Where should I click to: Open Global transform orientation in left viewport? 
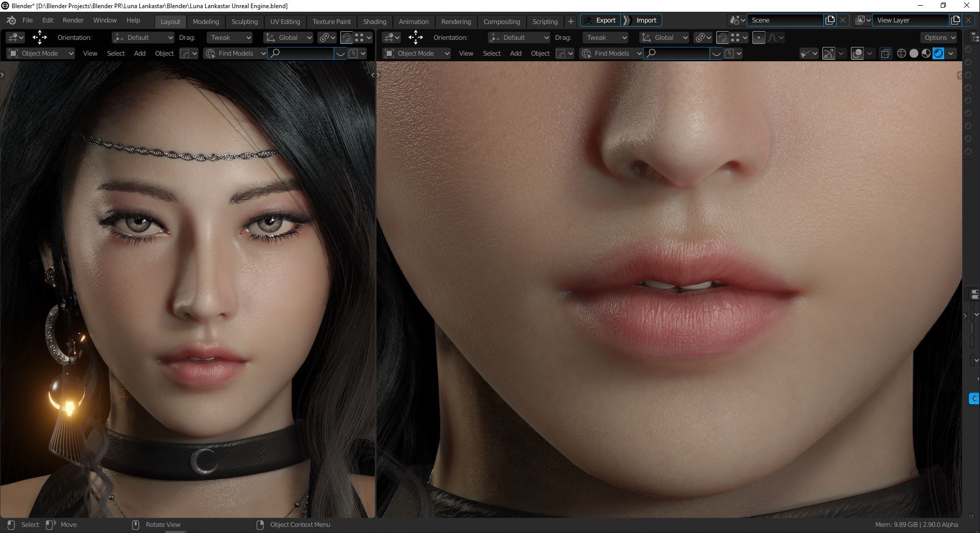tap(288, 38)
